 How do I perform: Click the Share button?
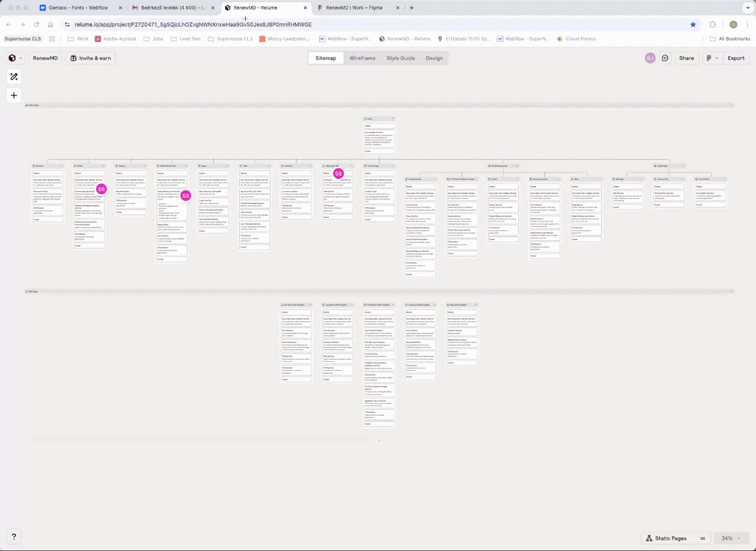point(687,58)
